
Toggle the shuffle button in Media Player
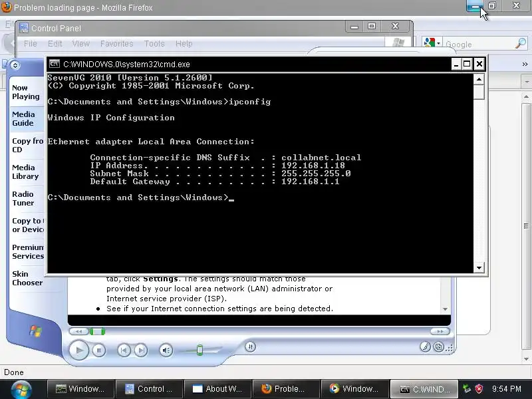(251, 346)
